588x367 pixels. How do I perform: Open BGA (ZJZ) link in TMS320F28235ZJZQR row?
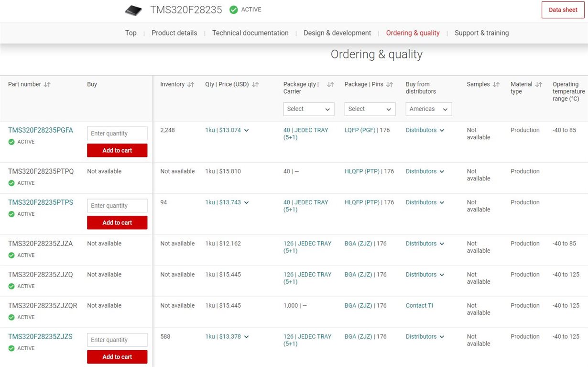(358, 306)
